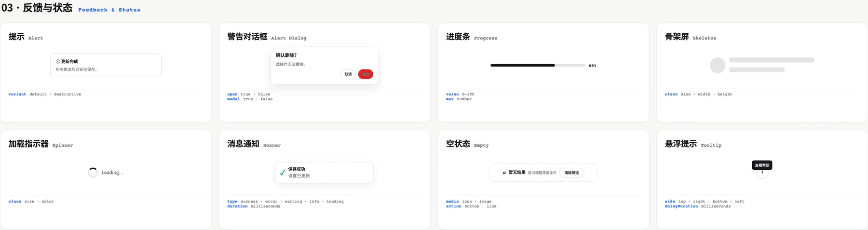Image resolution: width=868 pixels, height=230 pixels.
Task: Click the type prop label in Sonner card
Action: pyautogui.click(x=232, y=201)
